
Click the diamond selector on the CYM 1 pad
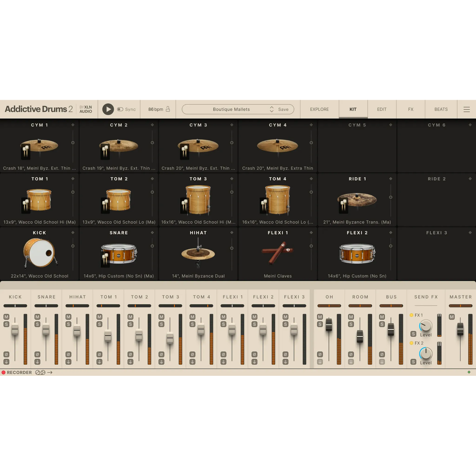pos(73,125)
